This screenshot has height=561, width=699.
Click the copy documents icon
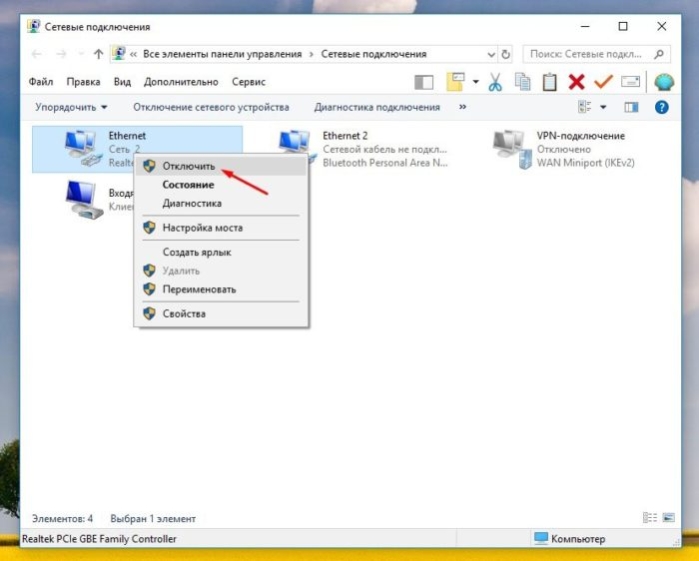coord(522,82)
